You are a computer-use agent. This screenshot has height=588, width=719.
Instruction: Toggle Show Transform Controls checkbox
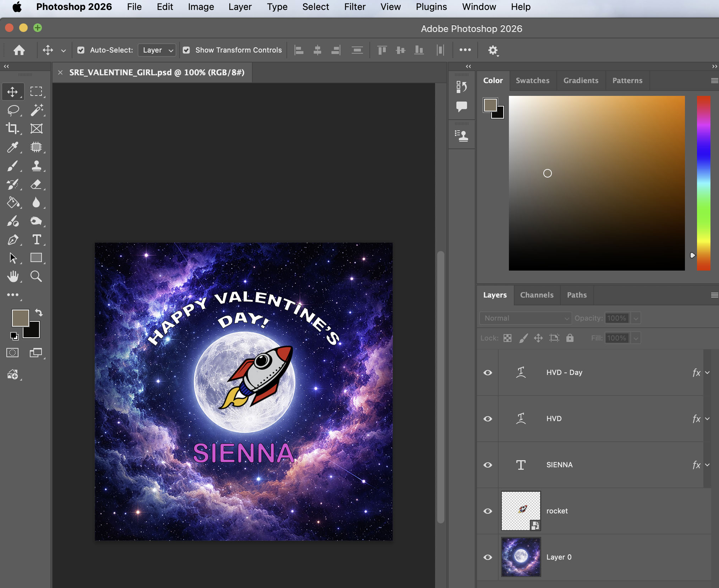point(186,50)
